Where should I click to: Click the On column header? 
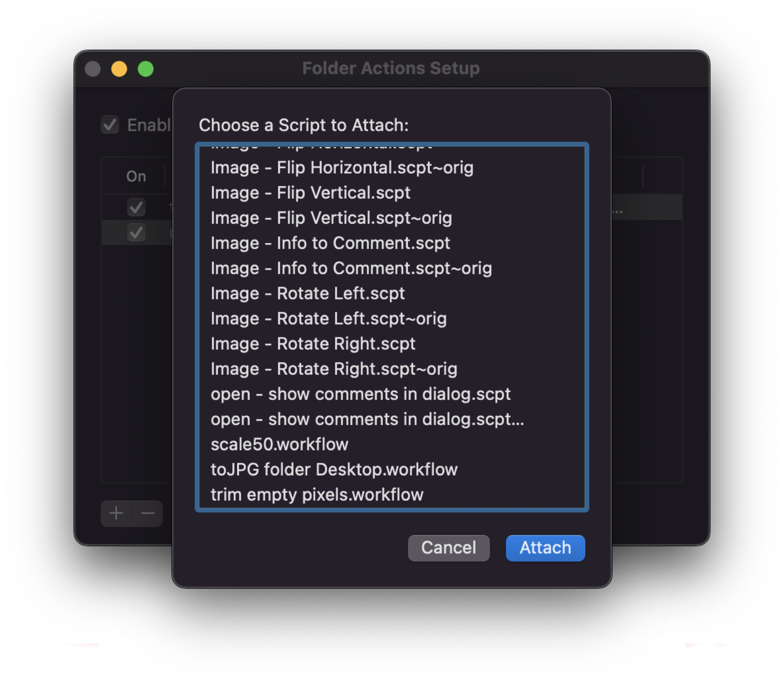click(136, 176)
